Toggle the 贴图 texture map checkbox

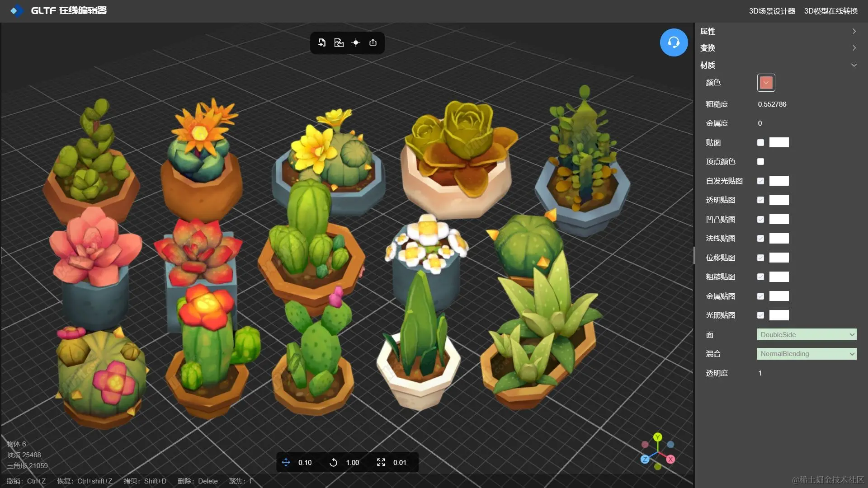click(760, 143)
